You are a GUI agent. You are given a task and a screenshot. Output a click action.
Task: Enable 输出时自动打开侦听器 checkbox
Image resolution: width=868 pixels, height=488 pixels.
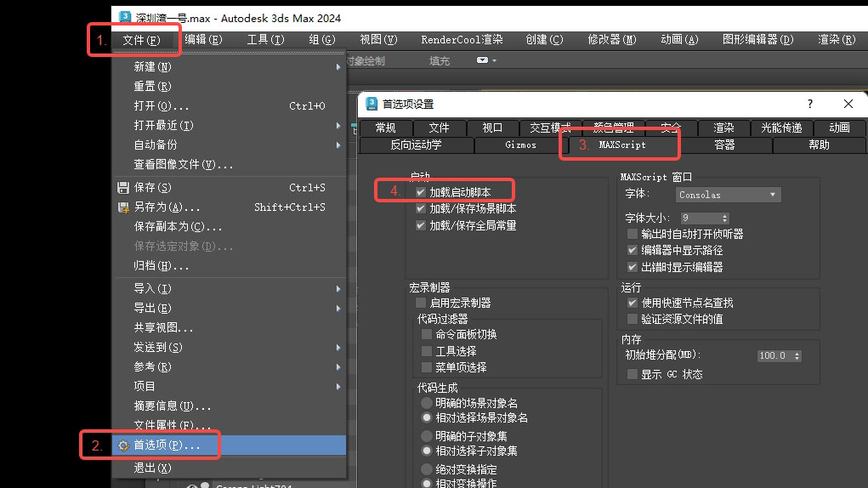pyautogui.click(x=633, y=234)
